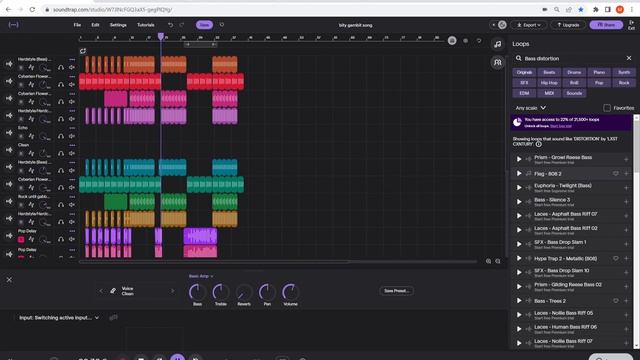
Task: Open more options for the Clean track
Action: [x=72, y=145]
